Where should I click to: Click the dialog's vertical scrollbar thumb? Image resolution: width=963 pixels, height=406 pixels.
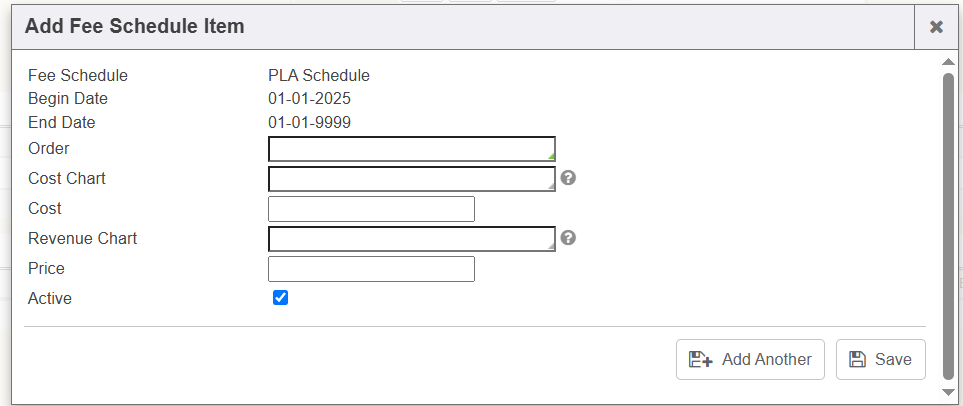coord(948,225)
